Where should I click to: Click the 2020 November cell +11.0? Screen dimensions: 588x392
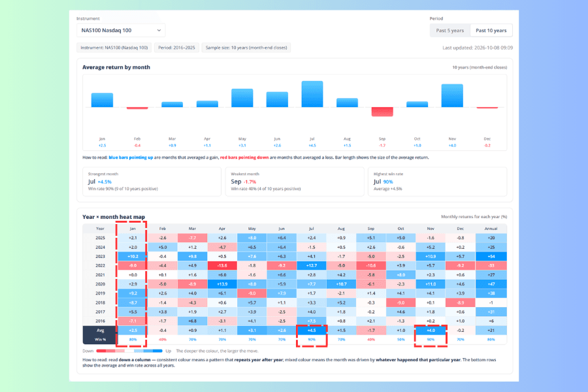431,284
